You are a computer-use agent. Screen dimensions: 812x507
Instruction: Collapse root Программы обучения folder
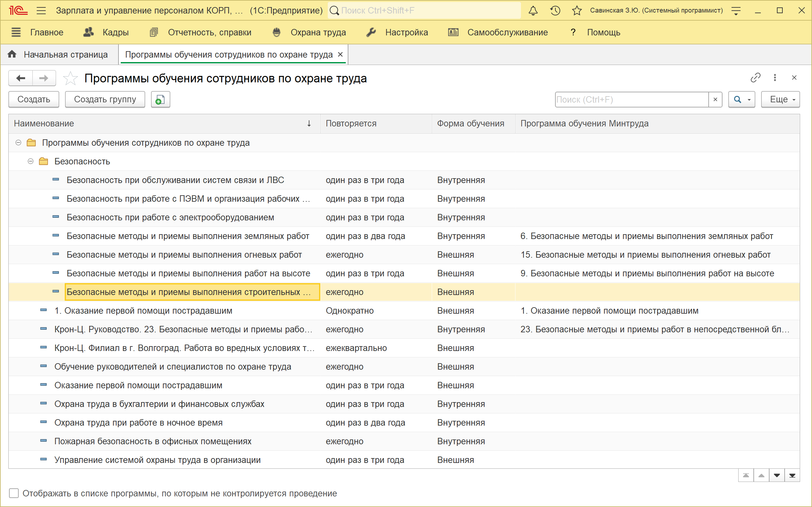(18, 143)
